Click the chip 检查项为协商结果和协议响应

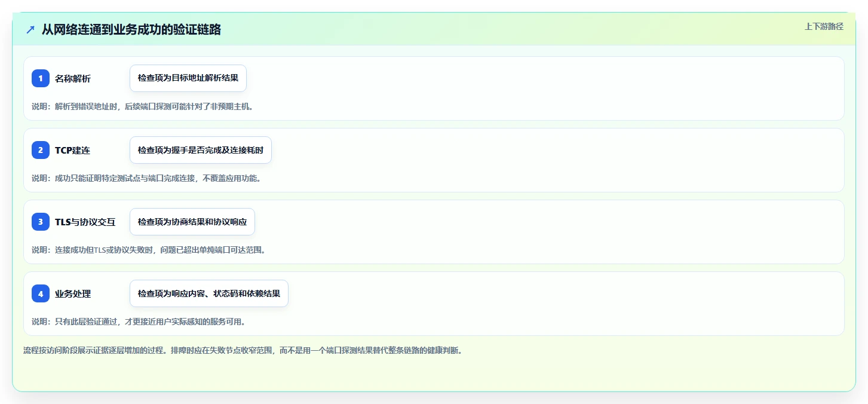point(192,222)
